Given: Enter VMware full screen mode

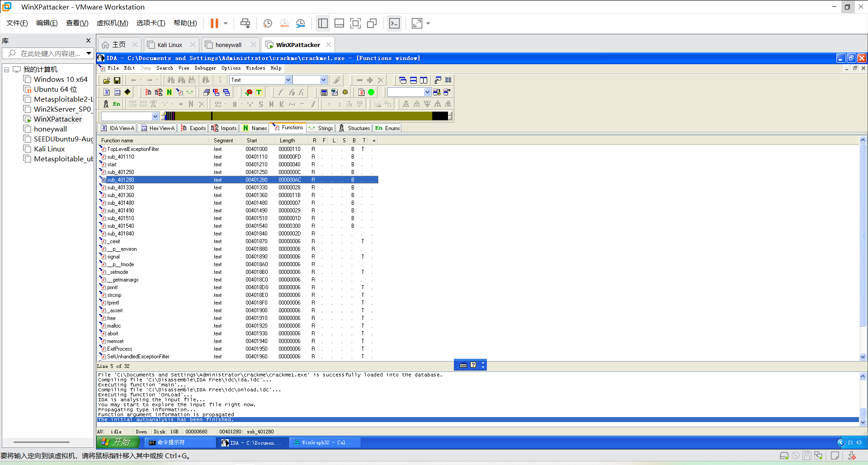Looking at the screenshot, I should click(355, 23).
